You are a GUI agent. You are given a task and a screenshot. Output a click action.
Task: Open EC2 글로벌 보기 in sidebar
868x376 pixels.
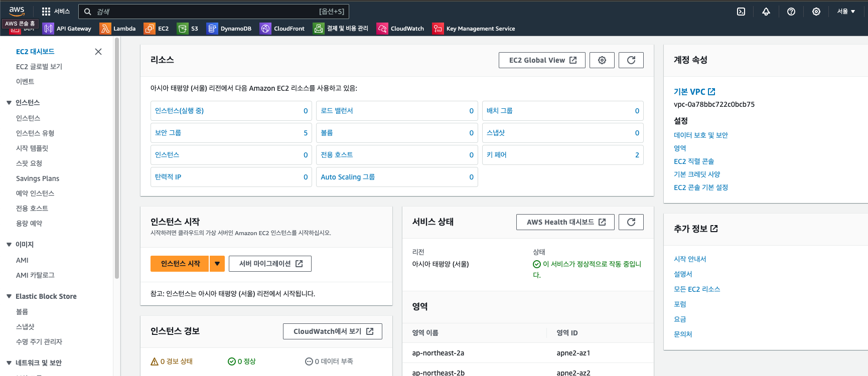[x=39, y=67]
